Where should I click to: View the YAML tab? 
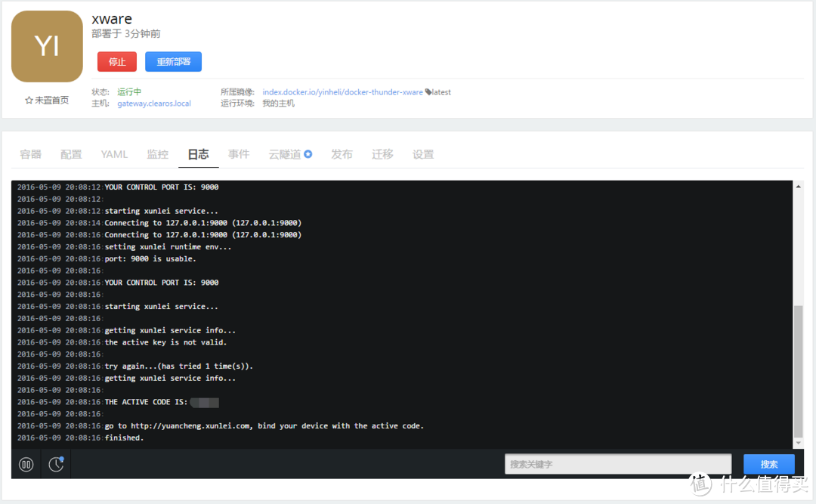pos(114,154)
